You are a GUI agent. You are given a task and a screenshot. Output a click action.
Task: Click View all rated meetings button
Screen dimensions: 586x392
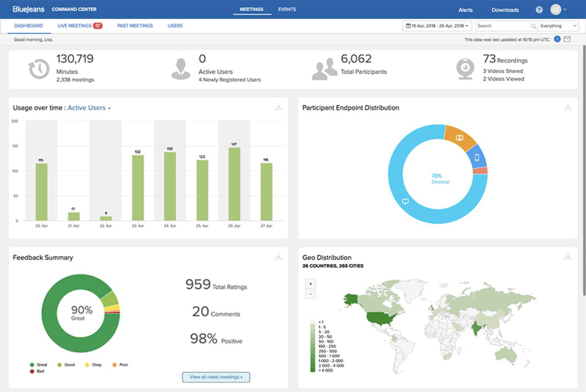(x=215, y=377)
